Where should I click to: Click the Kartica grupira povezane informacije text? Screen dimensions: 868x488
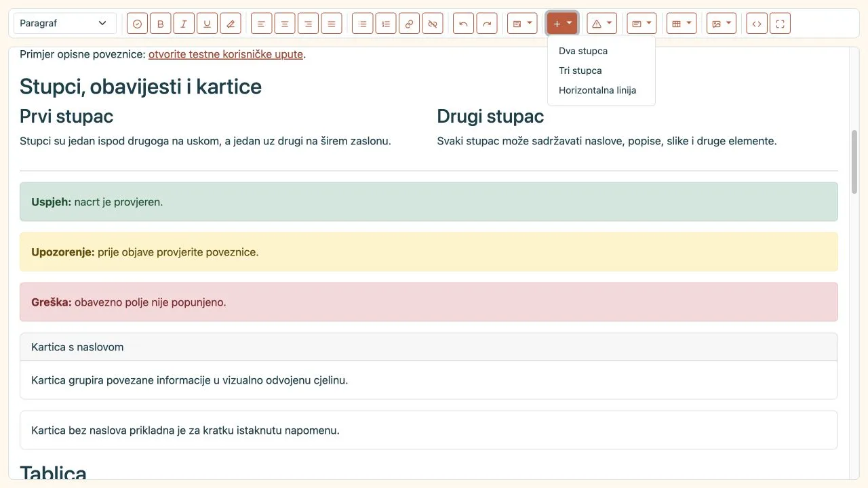pyautogui.click(x=189, y=380)
